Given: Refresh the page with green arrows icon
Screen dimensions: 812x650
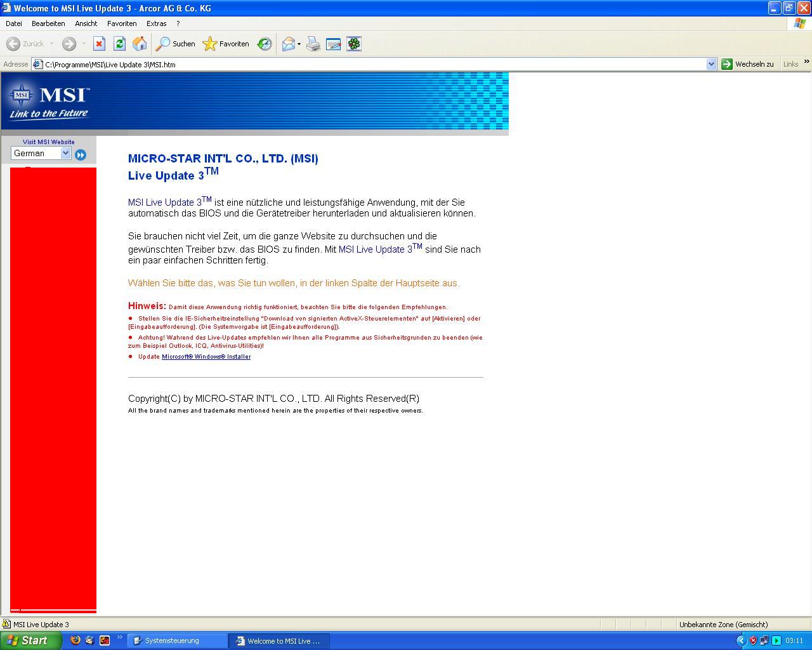Looking at the screenshot, I should click(119, 44).
